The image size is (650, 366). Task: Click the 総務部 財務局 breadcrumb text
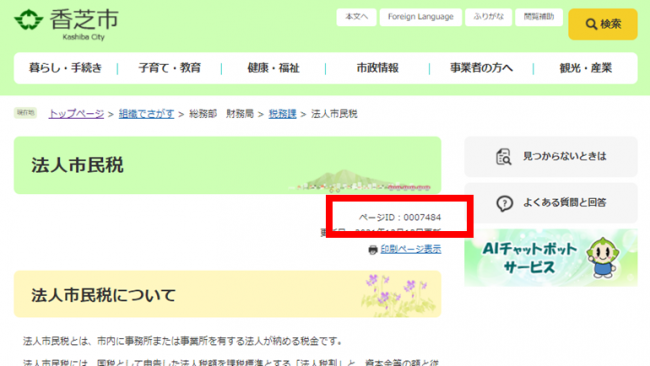point(221,114)
